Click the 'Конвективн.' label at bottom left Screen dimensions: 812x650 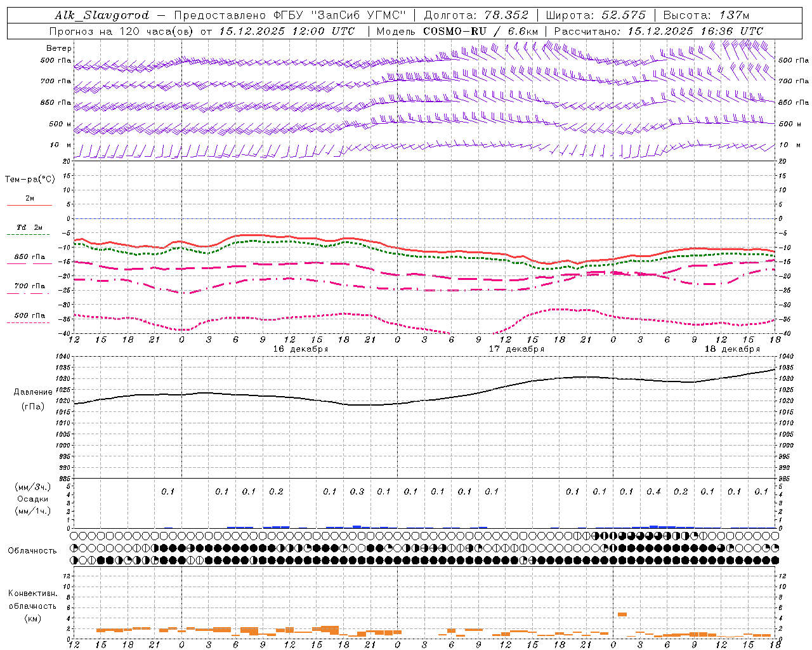(x=33, y=594)
